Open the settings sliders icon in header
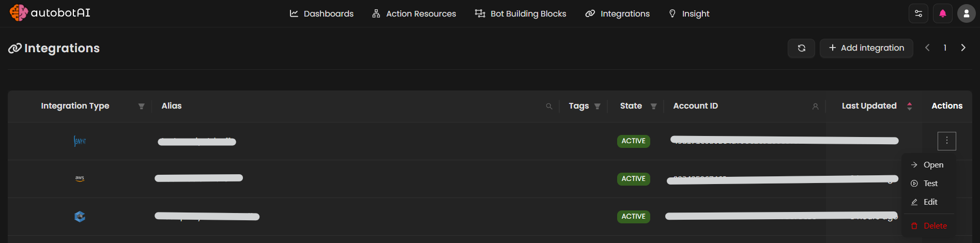The image size is (980, 243). tap(918, 13)
